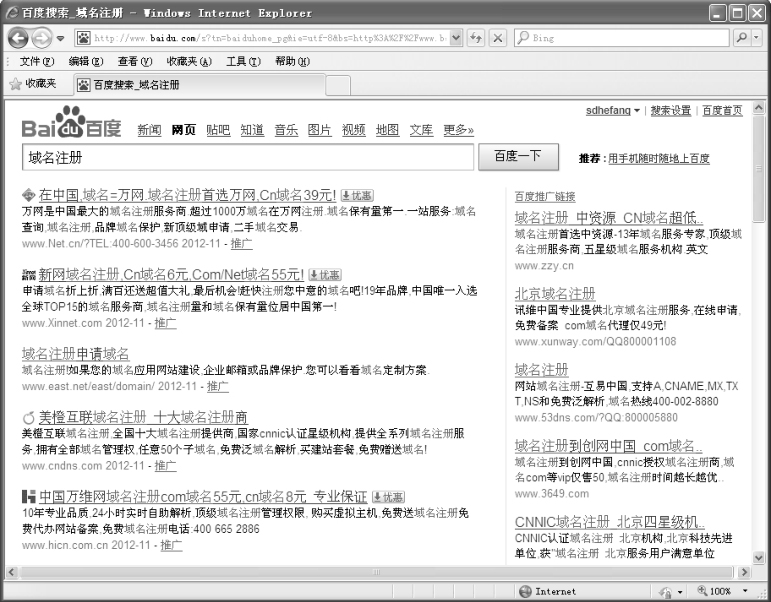Image resolution: width=771 pixels, height=602 pixels.
Task: Open the search provider dropdown arrow
Action: pos(757,38)
